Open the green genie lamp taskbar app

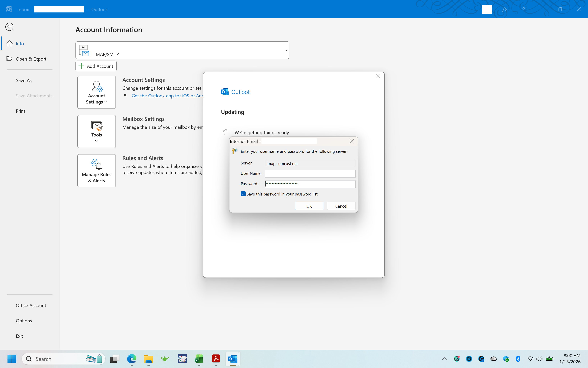(165, 359)
